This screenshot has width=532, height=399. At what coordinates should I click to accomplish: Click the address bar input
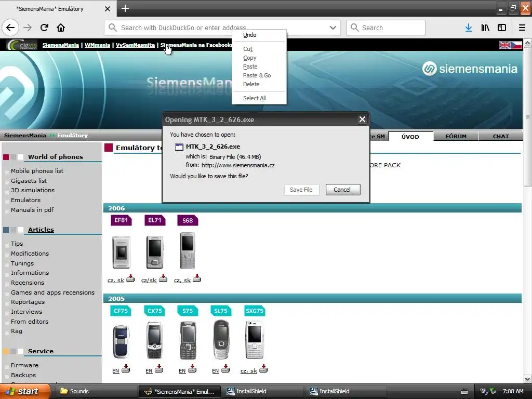(x=222, y=28)
